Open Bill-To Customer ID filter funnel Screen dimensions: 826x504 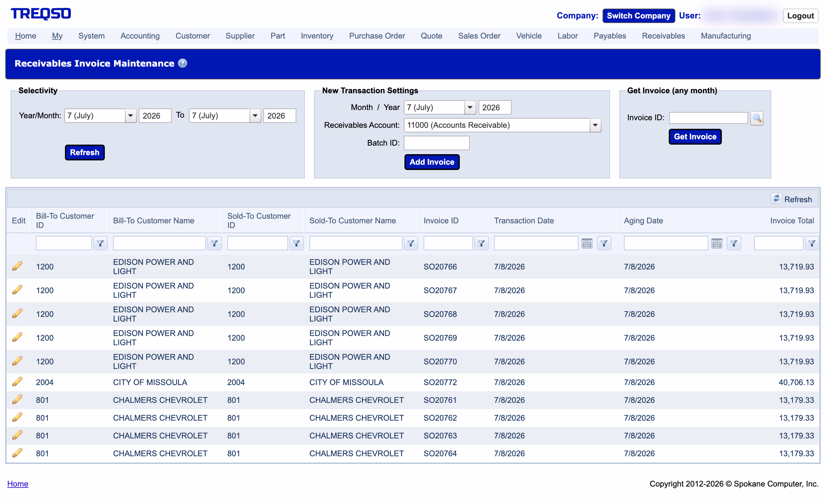click(x=100, y=243)
